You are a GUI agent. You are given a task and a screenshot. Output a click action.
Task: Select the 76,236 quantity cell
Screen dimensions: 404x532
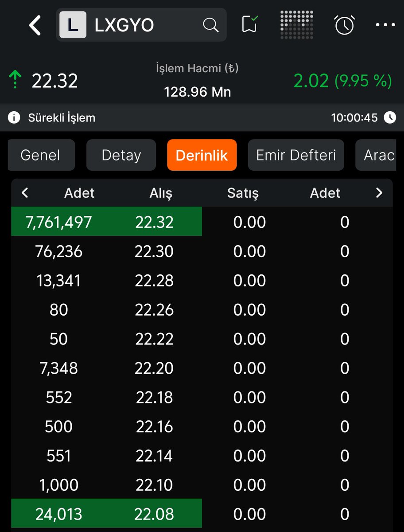tap(58, 251)
